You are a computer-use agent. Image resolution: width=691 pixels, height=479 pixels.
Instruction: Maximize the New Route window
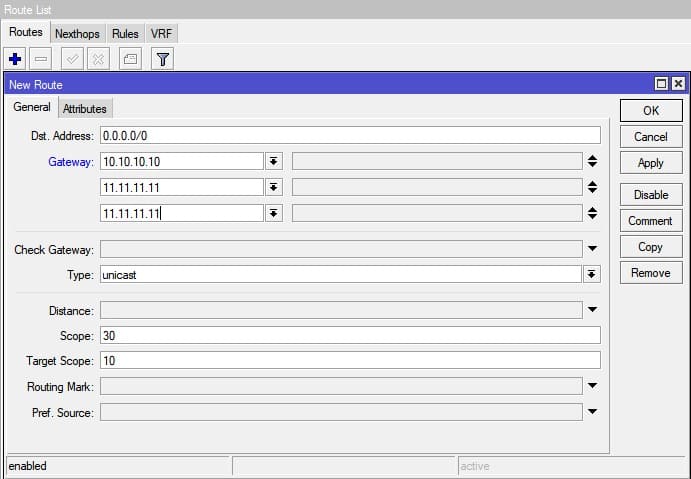(x=661, y=83)
